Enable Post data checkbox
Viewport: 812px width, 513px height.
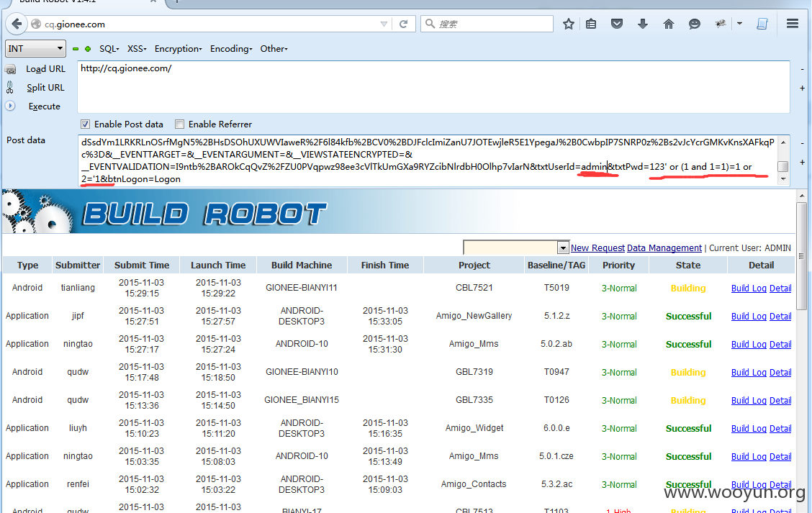point(86,124)
